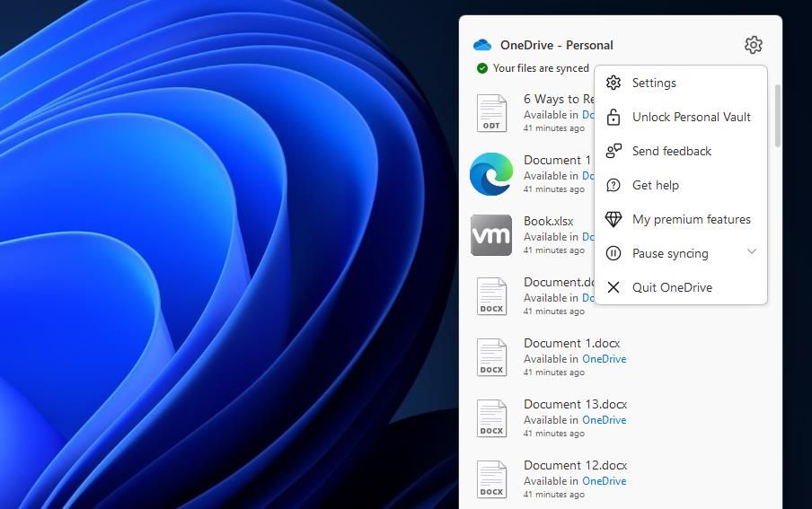812x509 pixels.
Task: Choose Pause syncing menu entry
Action: pos(681,253)
